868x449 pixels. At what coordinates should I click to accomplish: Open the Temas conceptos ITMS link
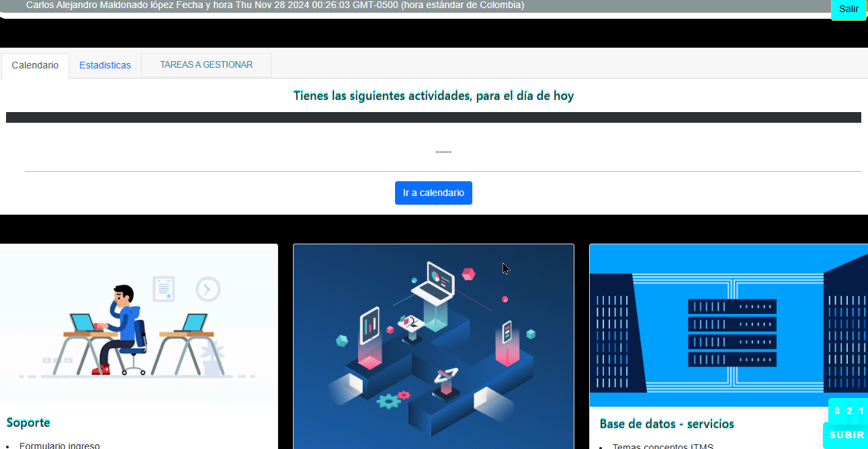(662, 446)
